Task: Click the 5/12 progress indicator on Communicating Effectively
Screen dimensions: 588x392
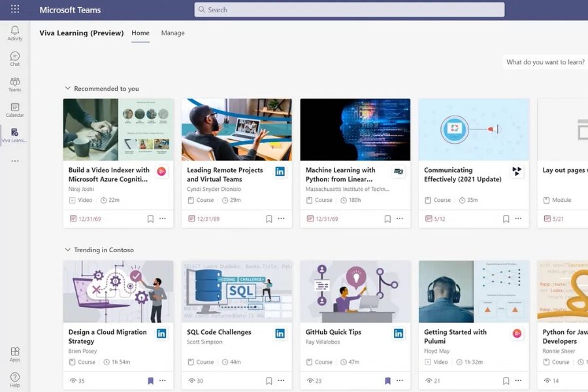Action: [434, 218]
